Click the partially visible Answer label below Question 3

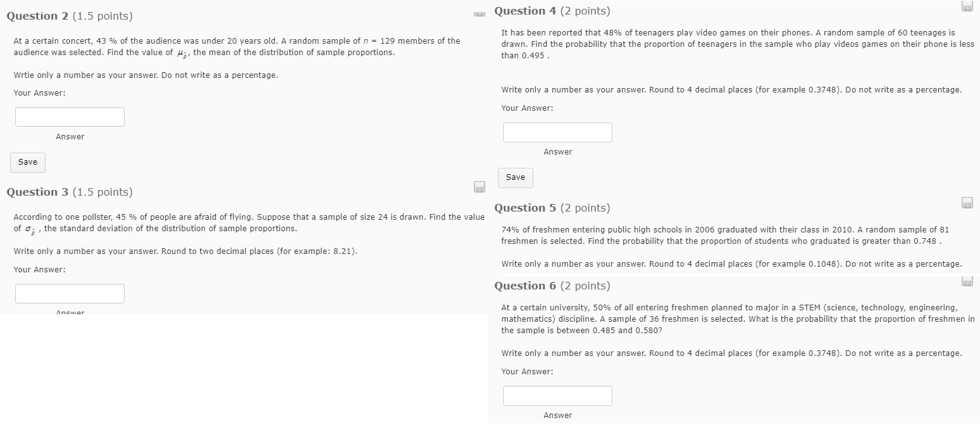click(70, 311)
